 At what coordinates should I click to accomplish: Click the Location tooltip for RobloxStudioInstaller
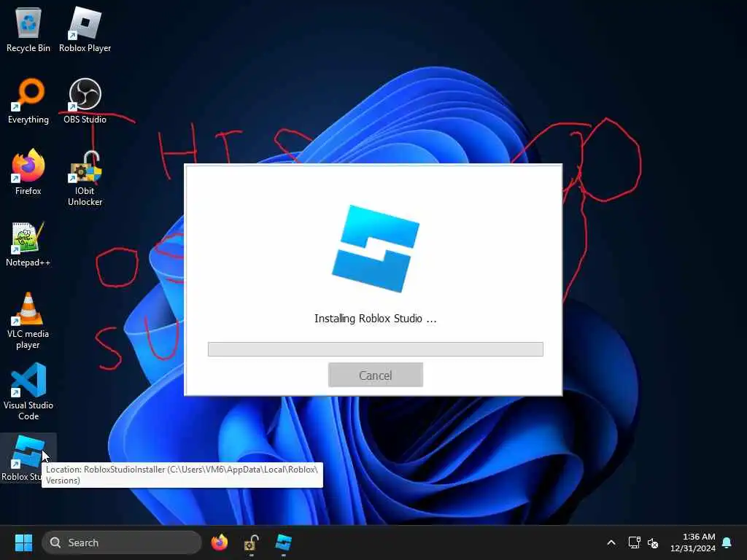tap(182, 475)
